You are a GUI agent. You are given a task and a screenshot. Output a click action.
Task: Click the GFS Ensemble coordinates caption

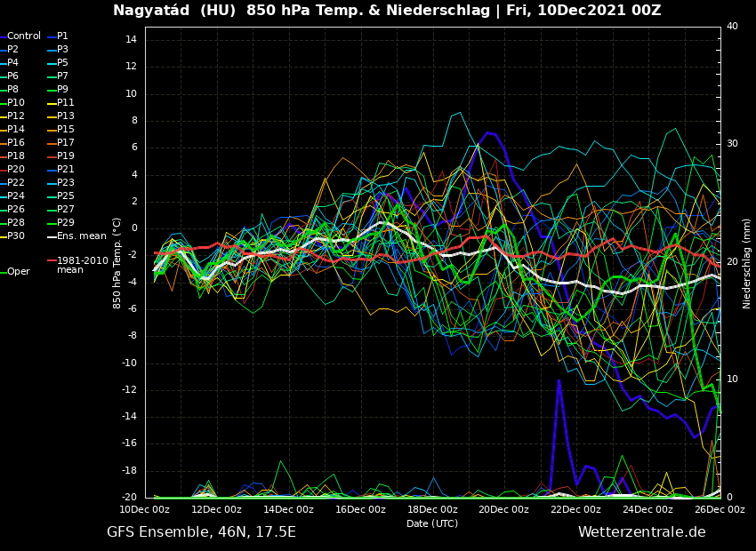point(201,532)
